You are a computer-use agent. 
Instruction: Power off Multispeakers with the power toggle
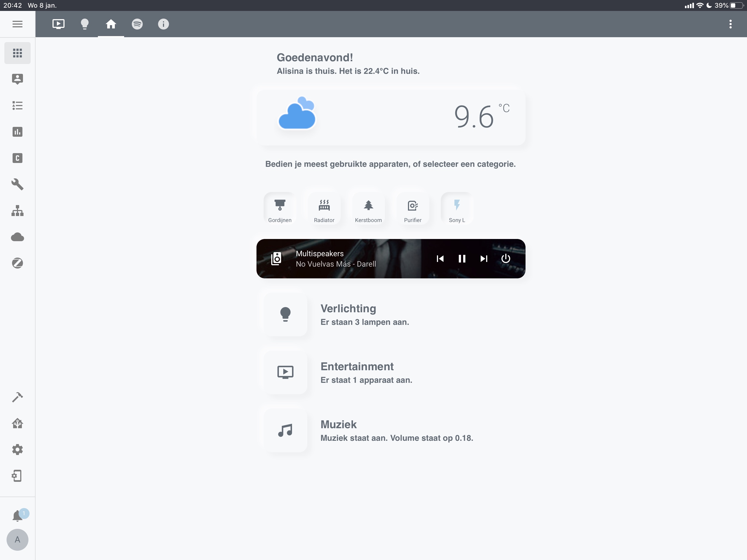506,259
